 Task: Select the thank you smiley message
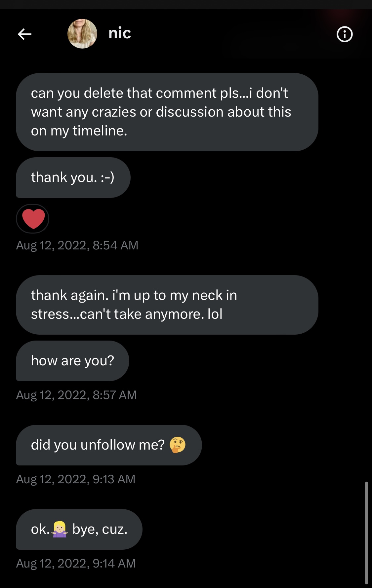(x=73, y=177)
